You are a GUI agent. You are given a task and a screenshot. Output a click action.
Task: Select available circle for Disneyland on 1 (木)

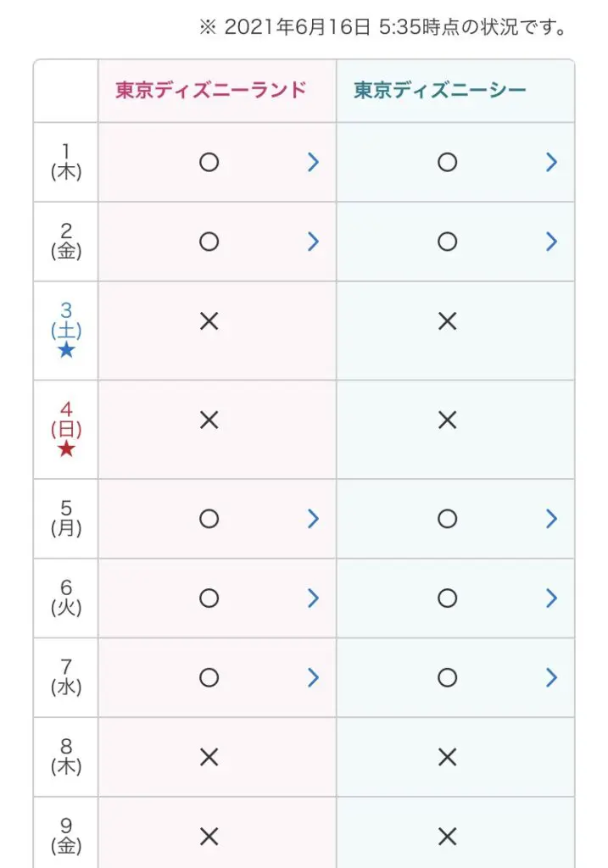(209, 162)
